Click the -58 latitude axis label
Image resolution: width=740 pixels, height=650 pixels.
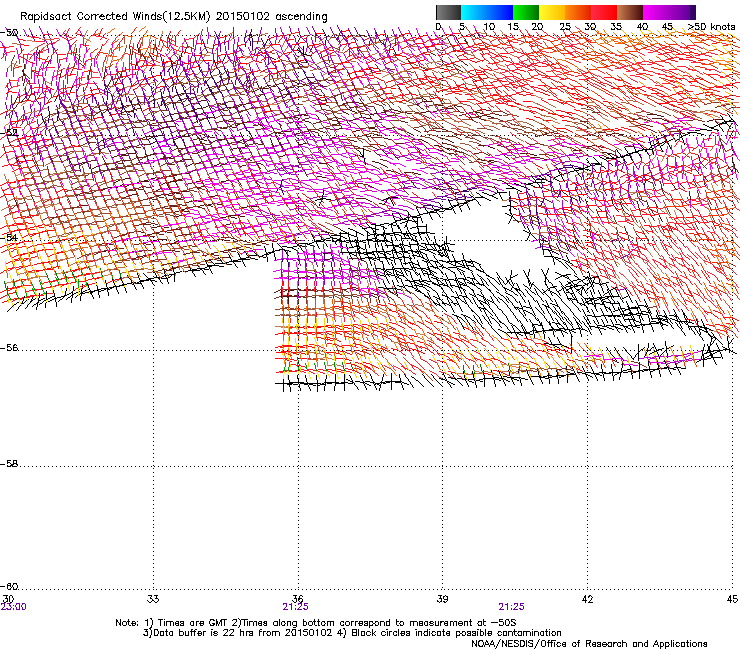(9, 464)
